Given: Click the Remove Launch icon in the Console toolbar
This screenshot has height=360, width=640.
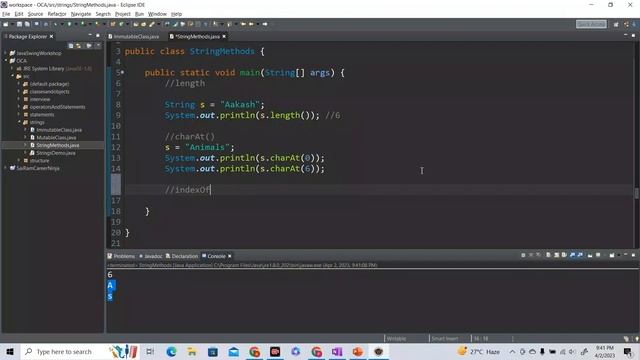Looking at the screenshot, I should tap(531, 255).
